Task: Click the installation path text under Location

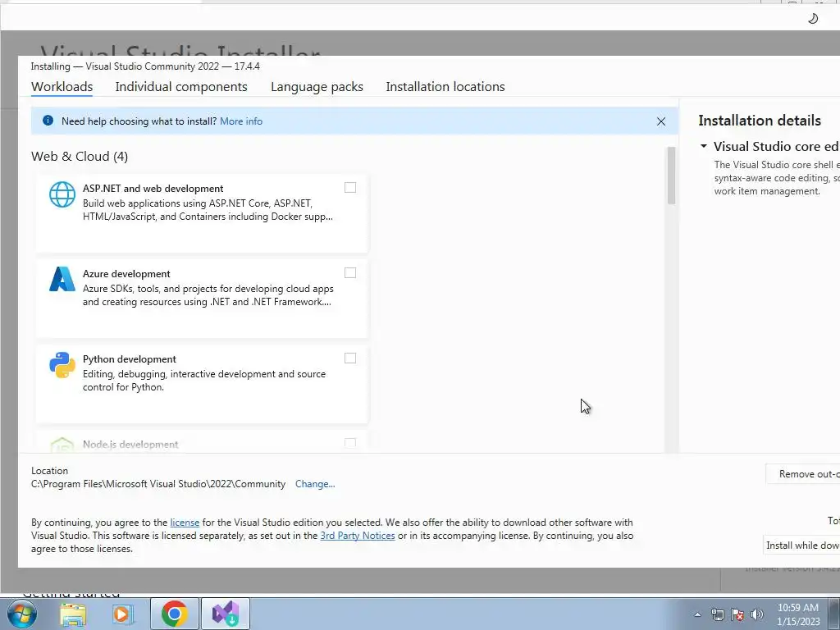Action: tap(158, 484)
